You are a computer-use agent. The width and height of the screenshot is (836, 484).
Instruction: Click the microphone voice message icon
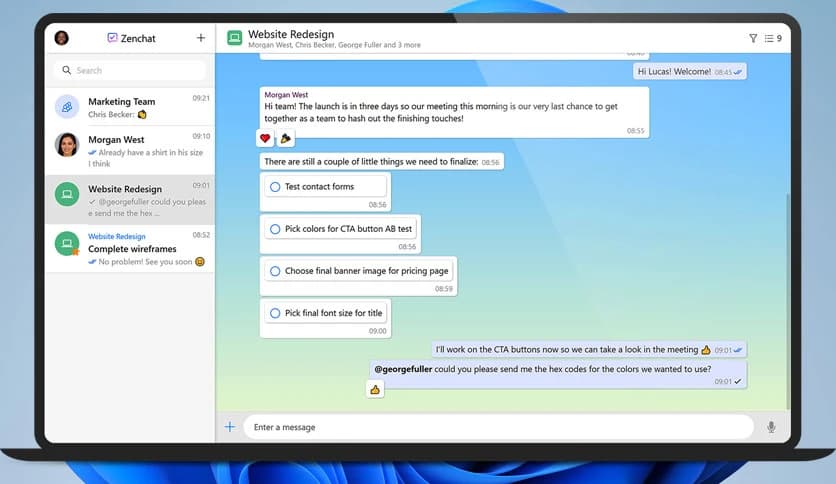tap(771, 427)
